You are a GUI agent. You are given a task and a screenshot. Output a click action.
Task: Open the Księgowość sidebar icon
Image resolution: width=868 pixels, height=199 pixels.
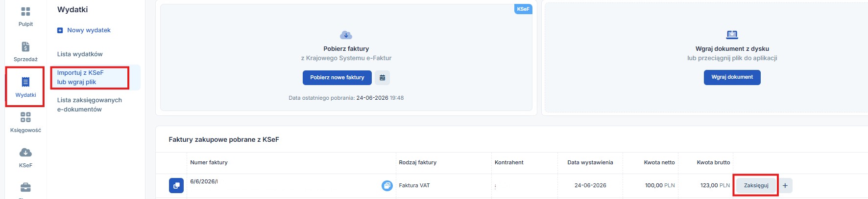pyautogui.click(x=25, y=117)
